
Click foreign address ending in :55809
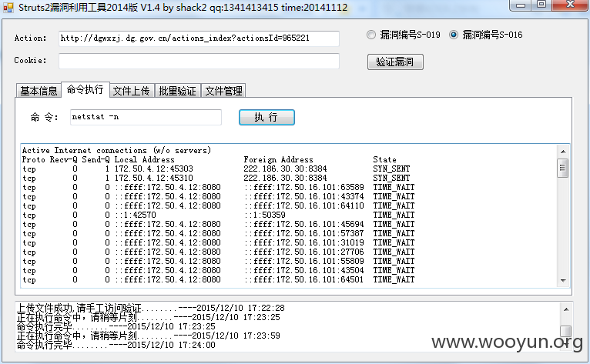click(304, 261)
